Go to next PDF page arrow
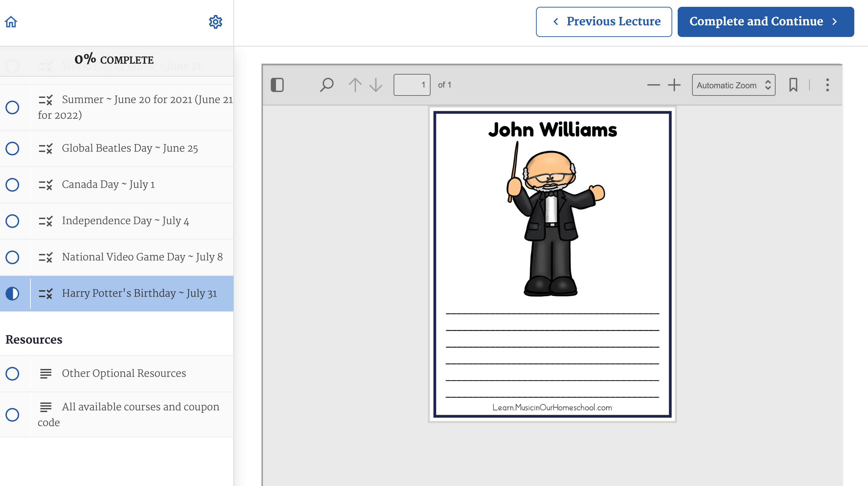 (x=376, y=85)
